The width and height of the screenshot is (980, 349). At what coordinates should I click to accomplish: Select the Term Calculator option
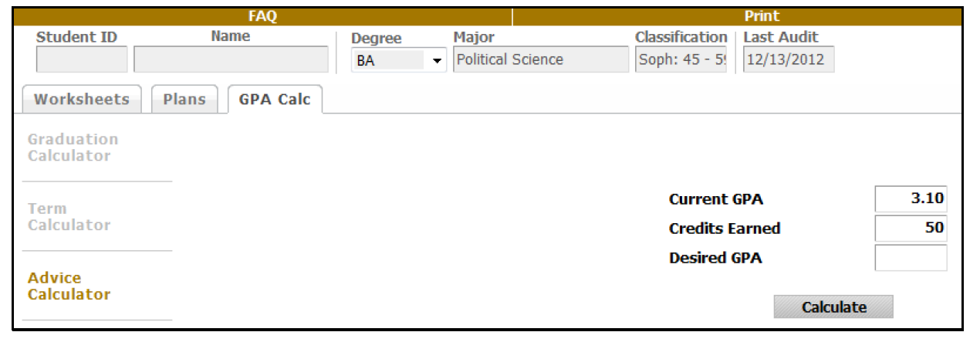[x=69, y=217]
